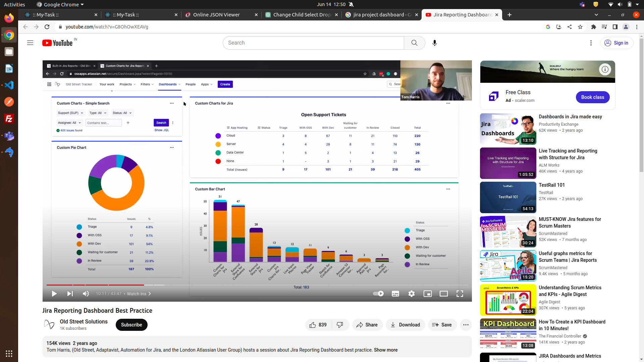This screenshot has height=362, width=644.
Task: Click the search magnifier button
Action: pos(415,43)
